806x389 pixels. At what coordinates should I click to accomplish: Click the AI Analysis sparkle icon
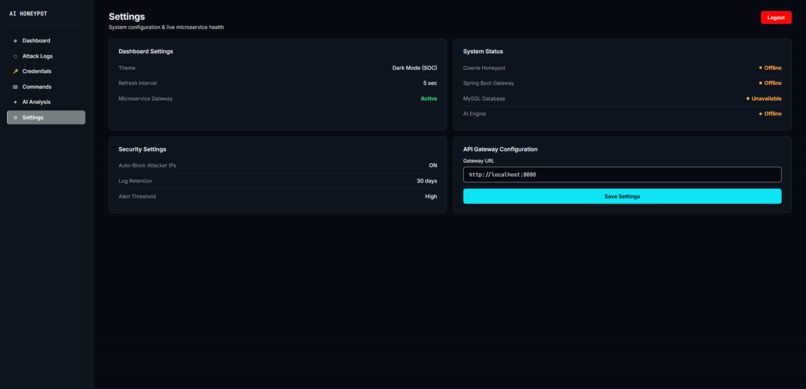pos(15,102)
